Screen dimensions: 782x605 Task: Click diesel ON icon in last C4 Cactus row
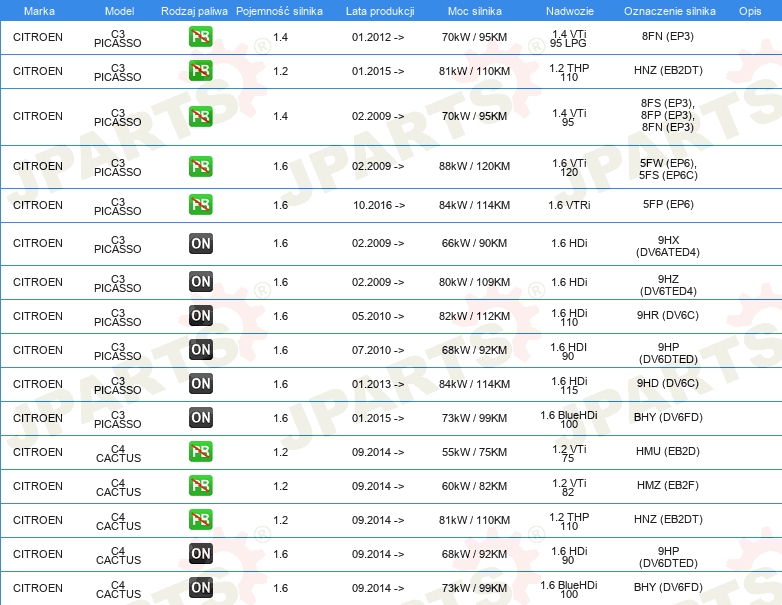[x=200, y=588]
